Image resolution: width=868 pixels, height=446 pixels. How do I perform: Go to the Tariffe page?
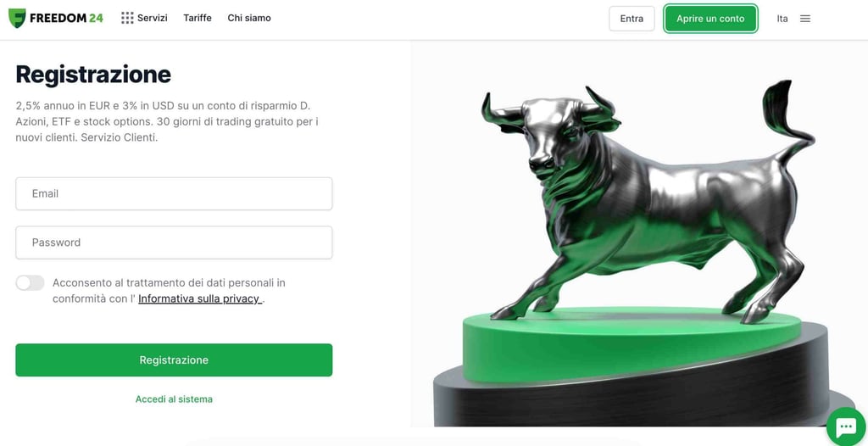[198, 19]
